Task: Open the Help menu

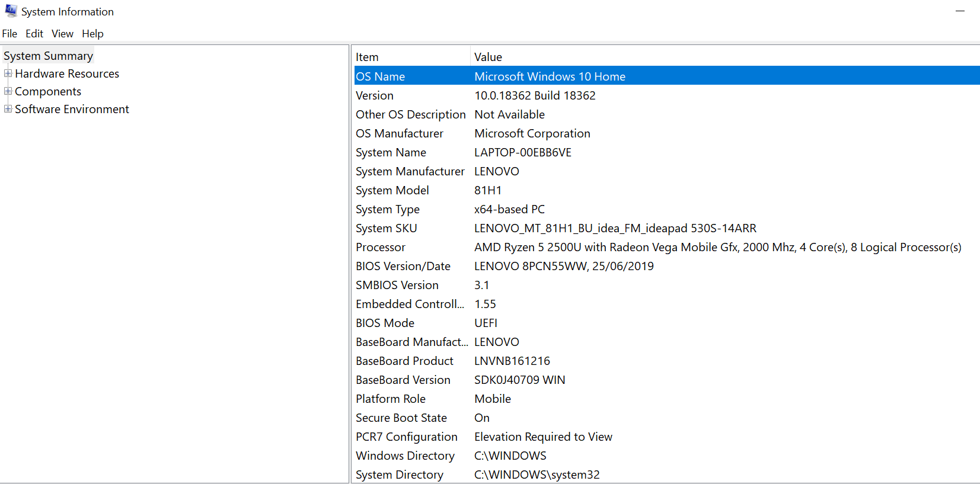Action: click(92, 34)
